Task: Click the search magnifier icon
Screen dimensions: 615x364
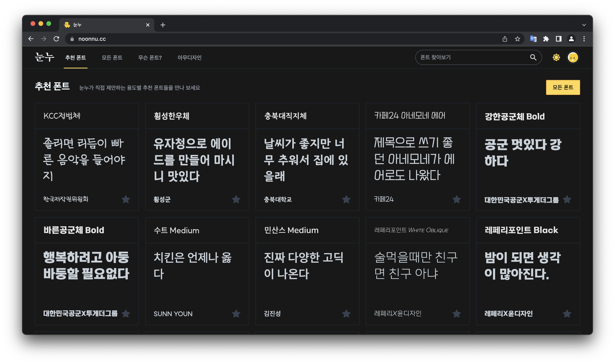Action: pos(533,57)
